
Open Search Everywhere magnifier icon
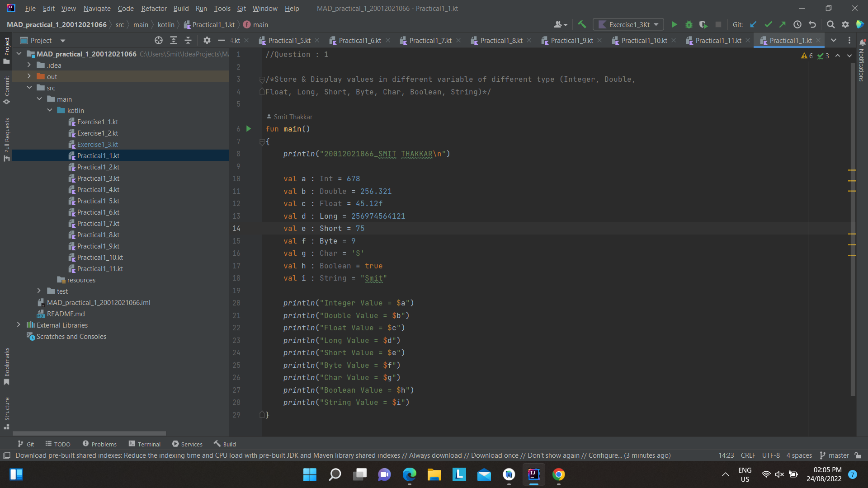[x=830, y=25]
